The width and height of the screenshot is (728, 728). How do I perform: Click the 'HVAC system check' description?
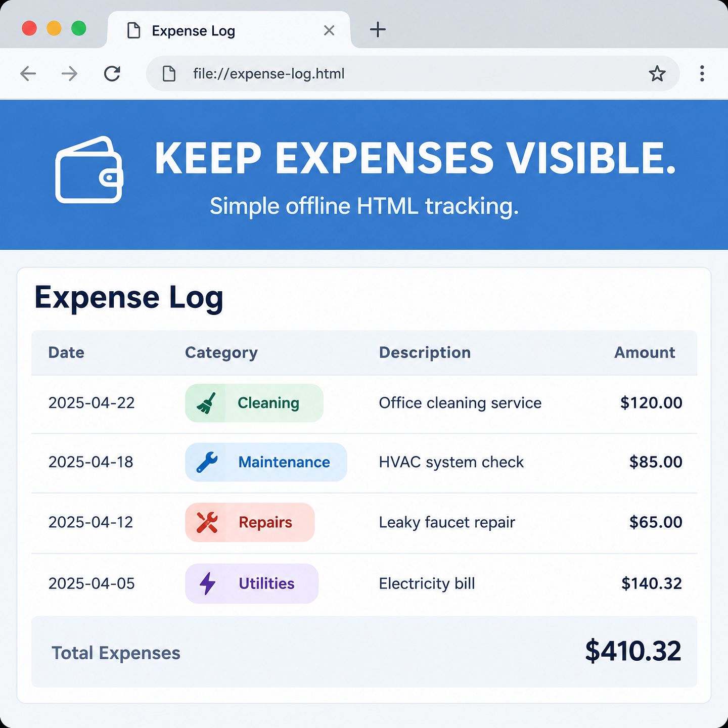(451, 462)
